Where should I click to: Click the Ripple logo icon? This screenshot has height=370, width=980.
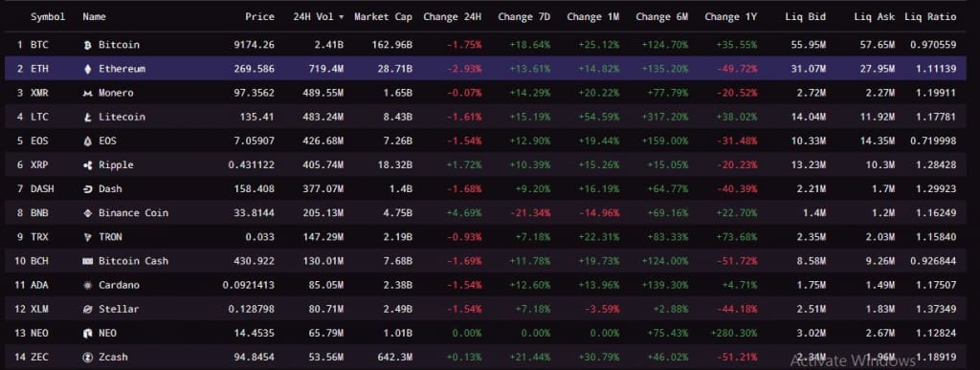[87, 164]
